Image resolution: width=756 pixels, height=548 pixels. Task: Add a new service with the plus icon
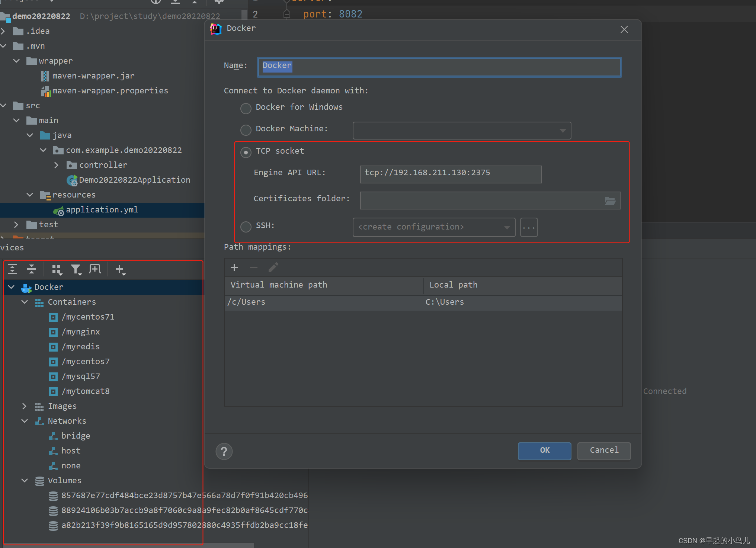coord(120,269)
